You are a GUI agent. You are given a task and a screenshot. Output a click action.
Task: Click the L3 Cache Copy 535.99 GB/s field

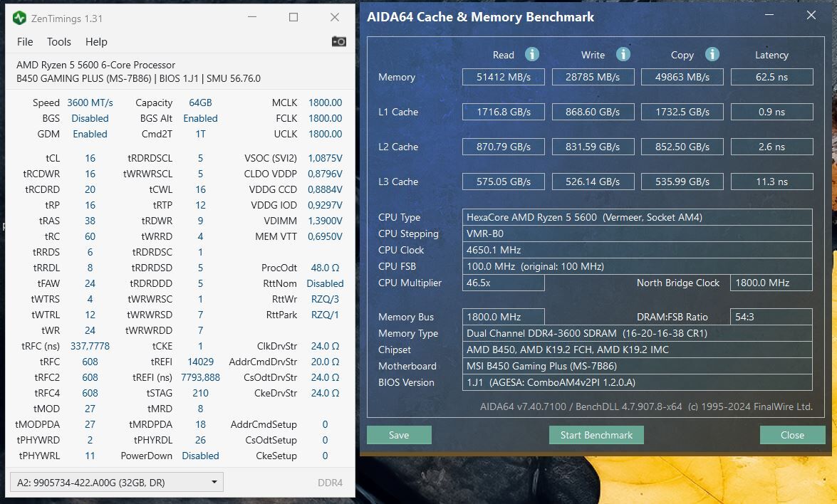tap(682, 182)
